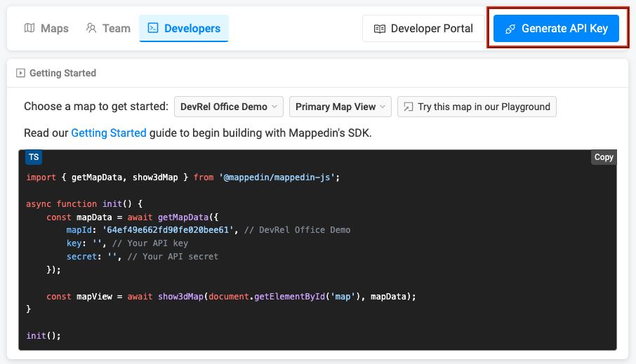Click the play icon beside Getting Started header
The width and height of the screenshot is (636, 364).
tap(20, 73)
